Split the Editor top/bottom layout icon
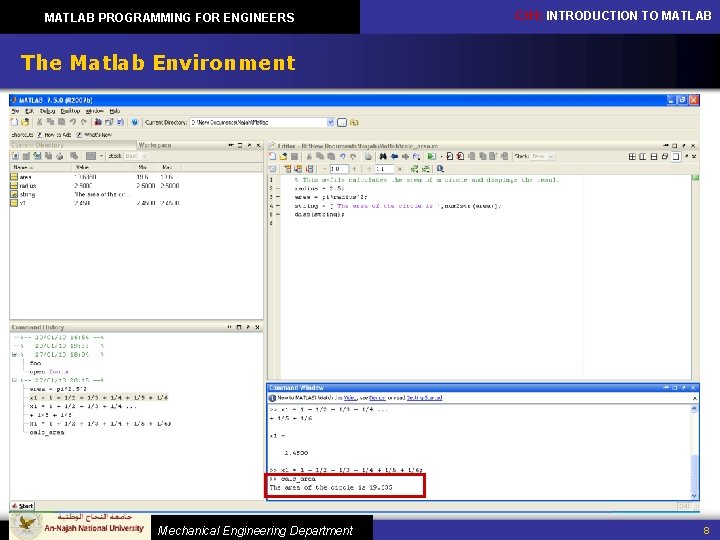The image size is (720, 540). tap(653, 157)
